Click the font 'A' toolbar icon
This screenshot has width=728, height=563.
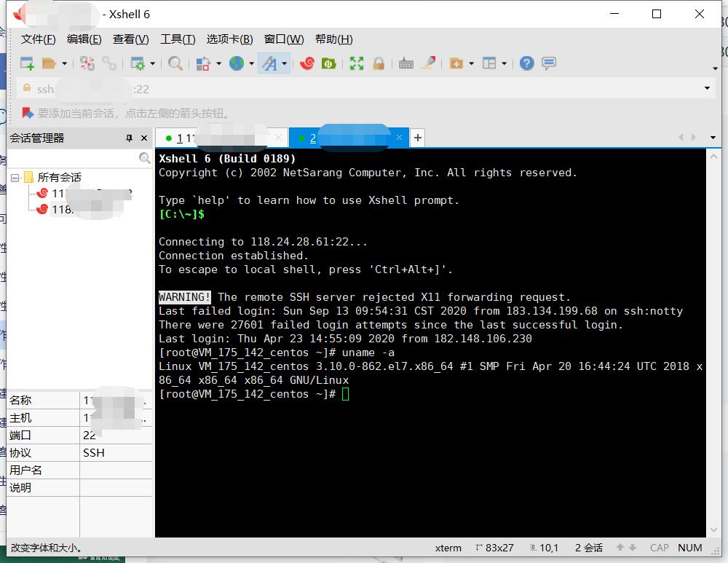(x=269, y=63)
